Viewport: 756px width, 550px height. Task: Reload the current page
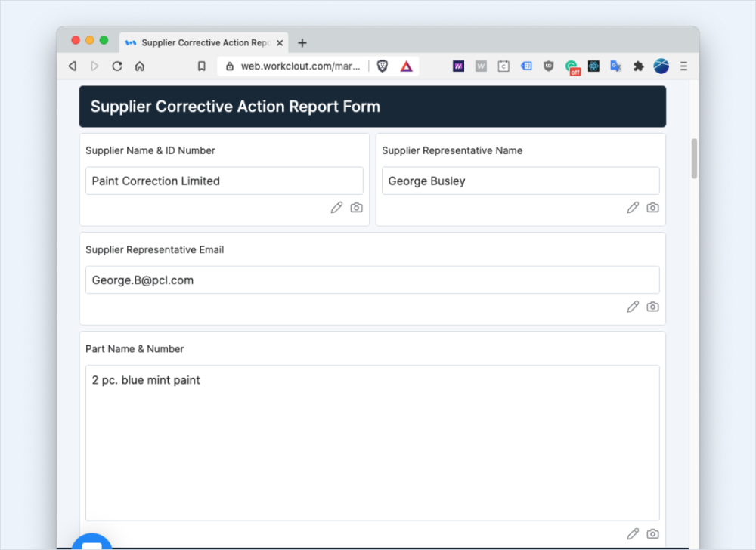click(x=116, y=66)
